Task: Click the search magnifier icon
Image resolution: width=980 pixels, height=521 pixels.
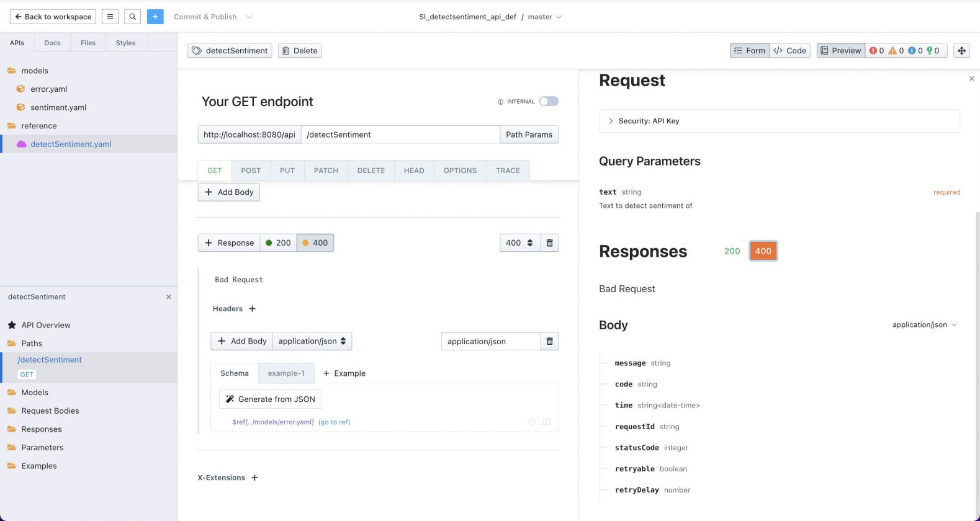Action: [x=132, y=17]
